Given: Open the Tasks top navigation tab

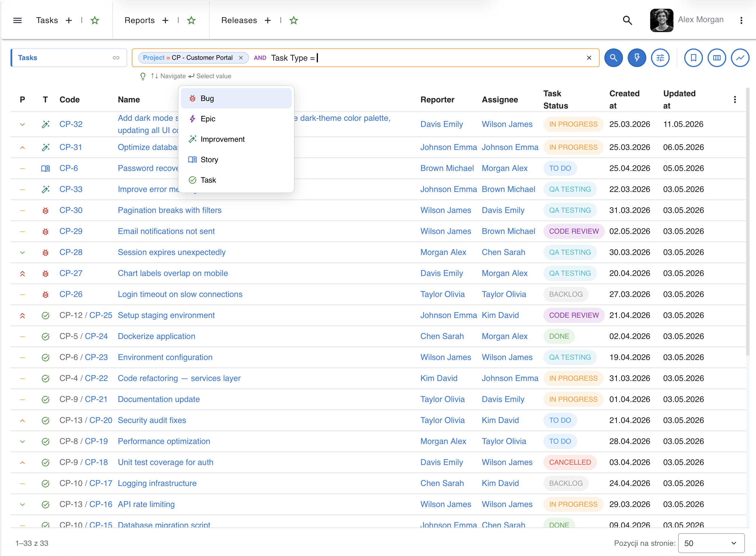Looking at the screenshot, I should 47,20.
